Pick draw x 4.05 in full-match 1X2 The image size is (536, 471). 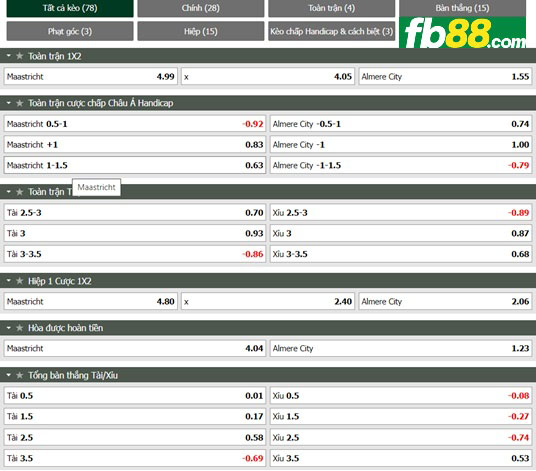[268, 77]
